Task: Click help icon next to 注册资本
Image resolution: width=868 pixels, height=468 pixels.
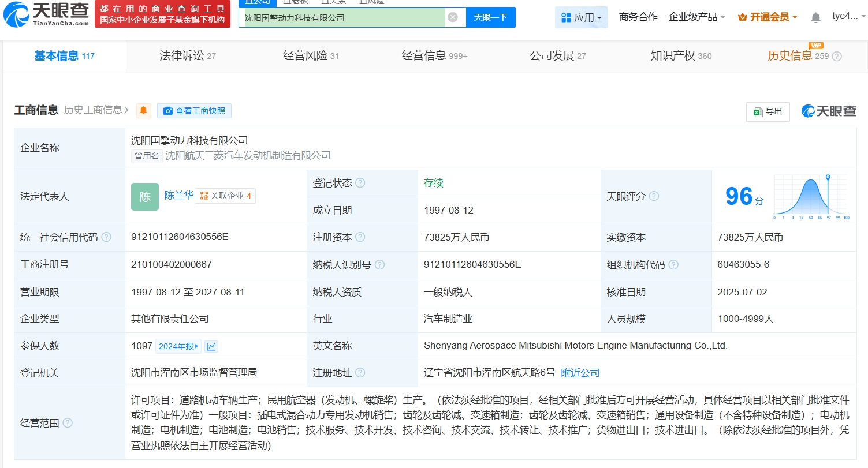Action: [x=360, y=237]
